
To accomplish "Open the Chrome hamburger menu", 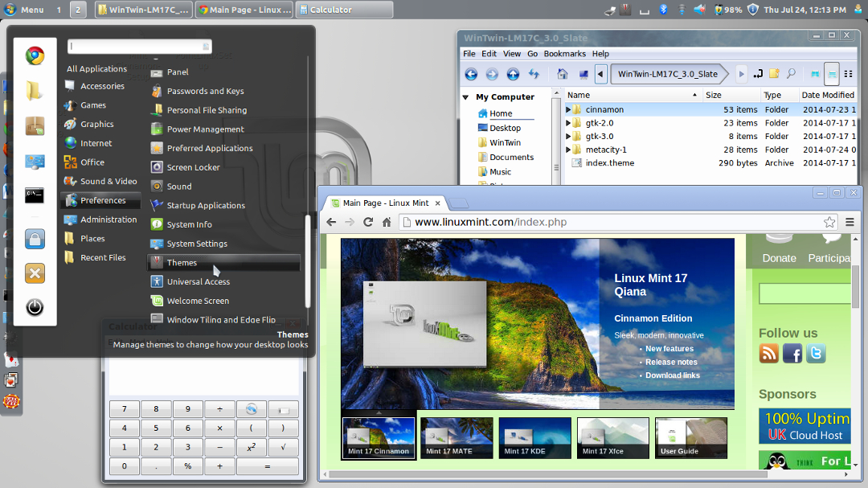I will pyautogui.click(x=850, y=222).
